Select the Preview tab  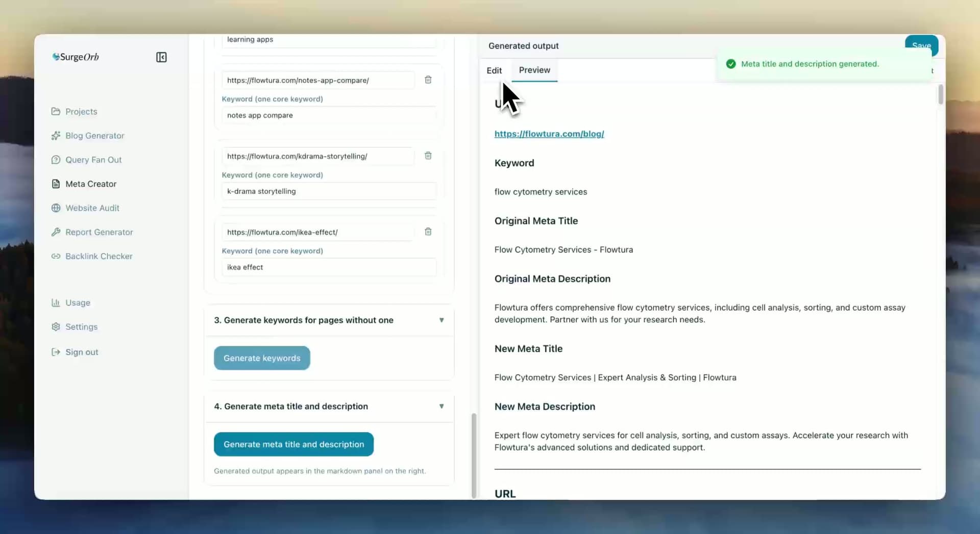point(534,70)
